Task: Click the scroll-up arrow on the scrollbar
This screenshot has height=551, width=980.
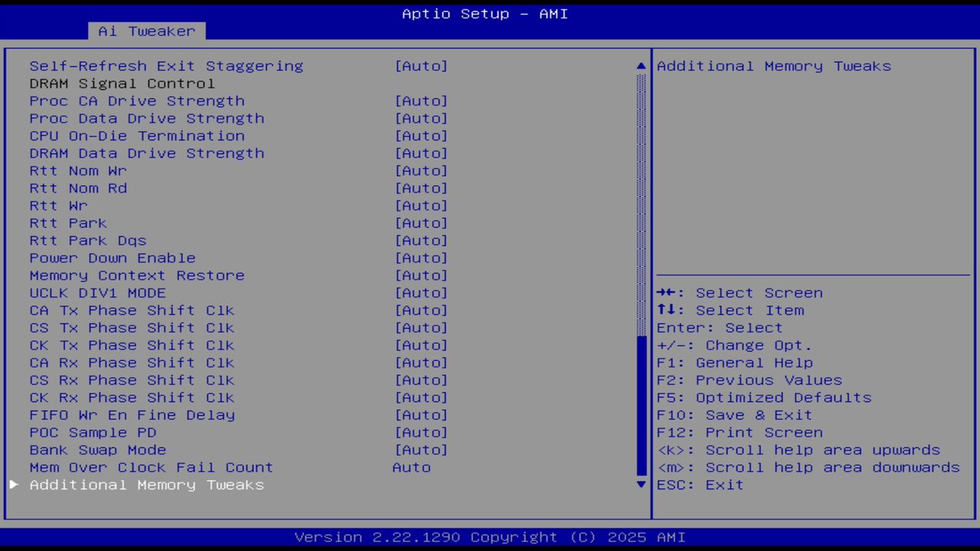Action: coord(640,66)
